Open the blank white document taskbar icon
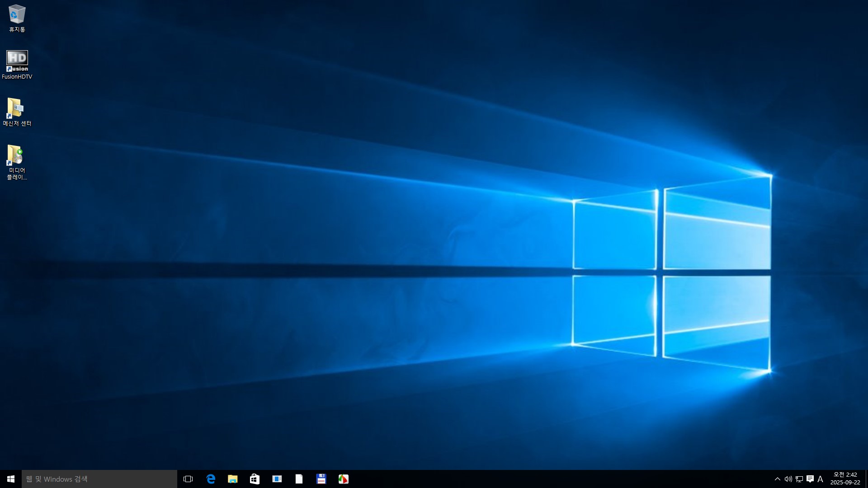 [299, 479]
